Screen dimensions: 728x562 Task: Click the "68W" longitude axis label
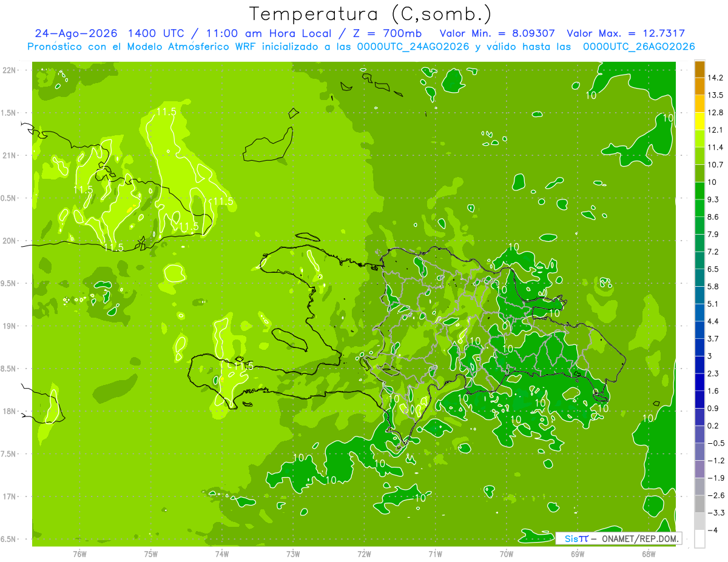(x=648, y=554)
